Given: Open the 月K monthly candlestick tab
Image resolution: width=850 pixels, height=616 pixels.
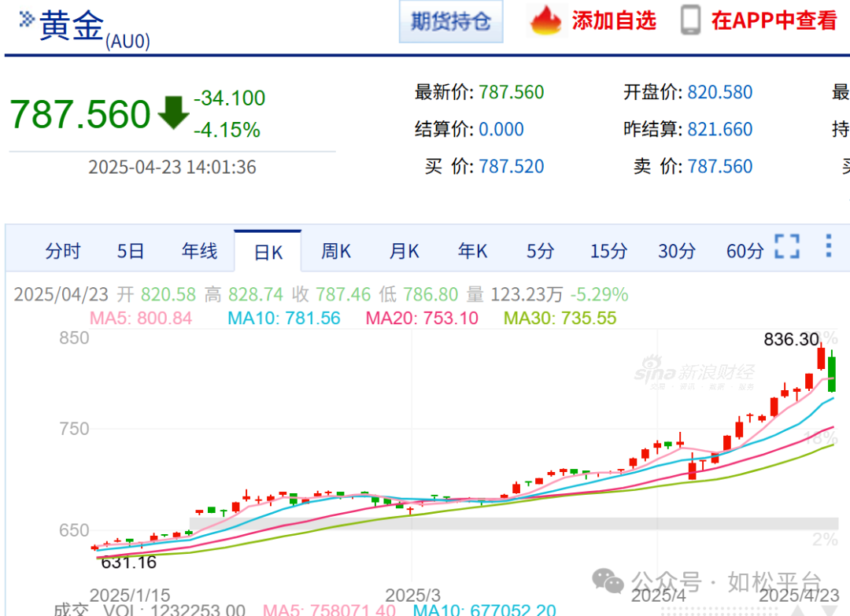Looking at the screenshot, I should point(405,251).
